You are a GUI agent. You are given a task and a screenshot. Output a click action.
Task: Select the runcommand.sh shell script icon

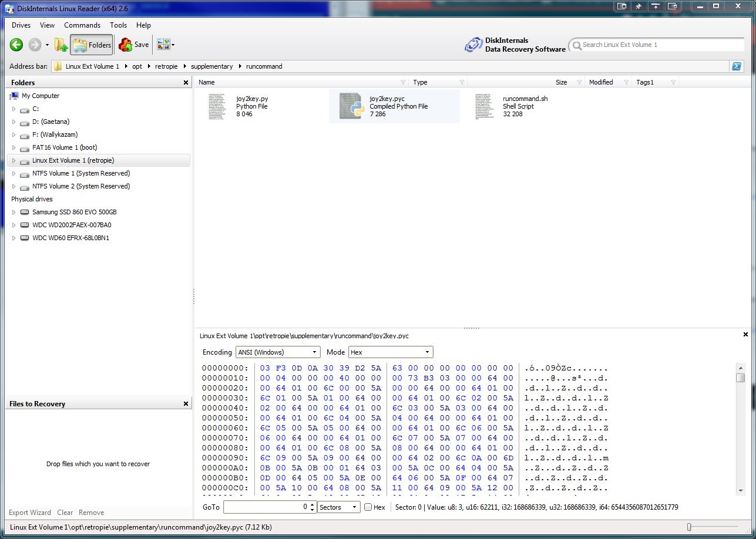click(x=485, y=106)
